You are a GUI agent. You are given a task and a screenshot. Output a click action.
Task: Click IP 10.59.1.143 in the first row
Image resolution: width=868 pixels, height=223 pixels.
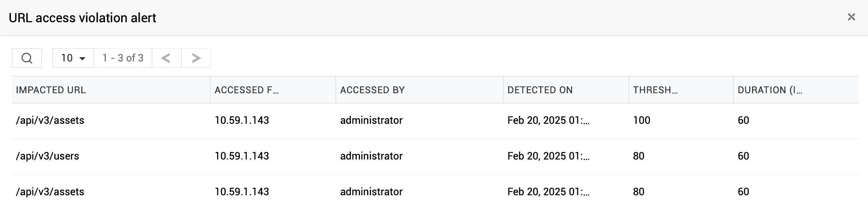(242, 121)
